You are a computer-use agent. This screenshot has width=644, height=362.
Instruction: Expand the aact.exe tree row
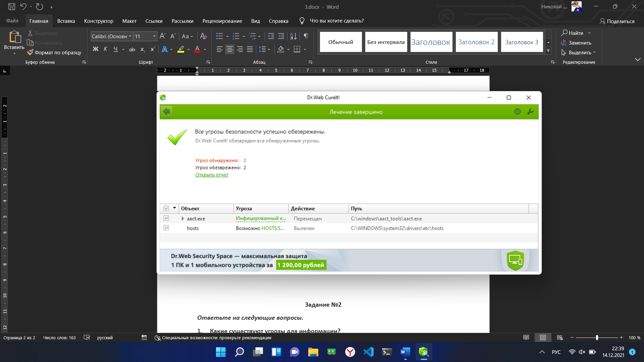point(182,219)
